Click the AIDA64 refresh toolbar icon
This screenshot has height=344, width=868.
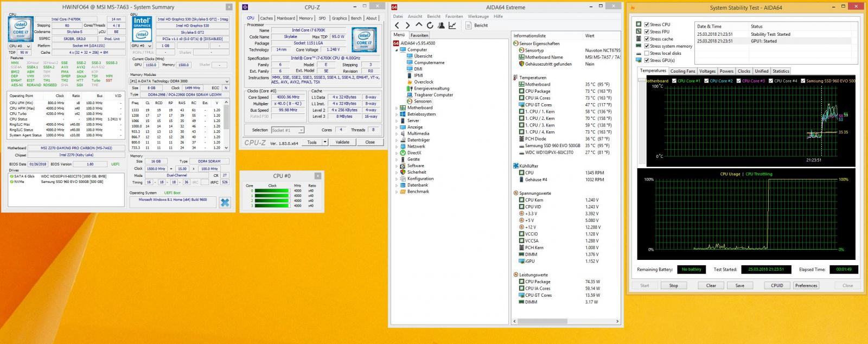click(x=430, y=26)
